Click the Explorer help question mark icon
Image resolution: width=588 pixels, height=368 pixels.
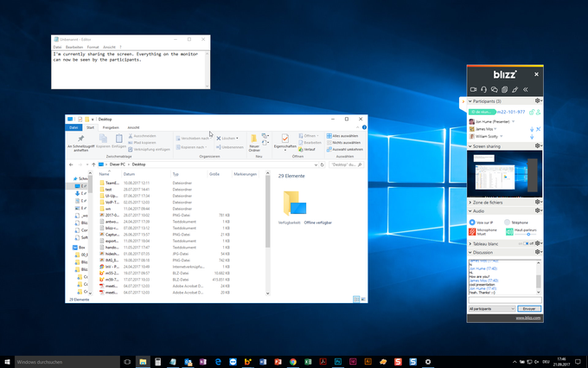[x=364, y=127]
